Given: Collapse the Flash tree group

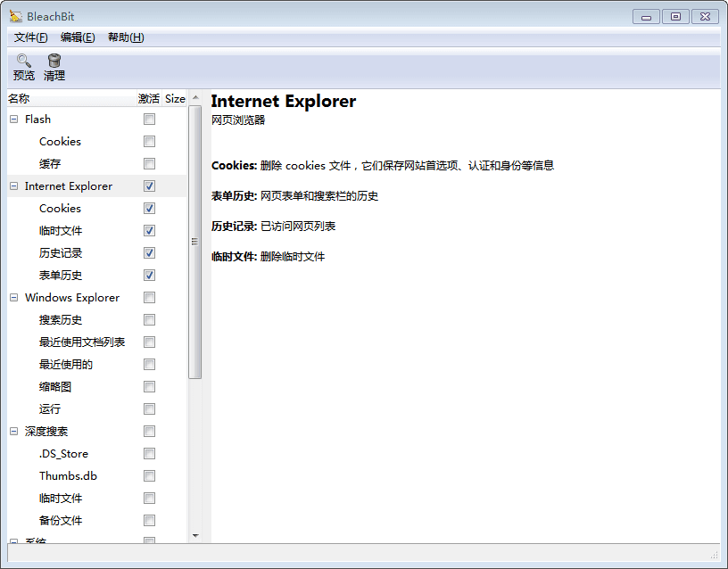Looking at the screenshot, I should pos(13,120).
